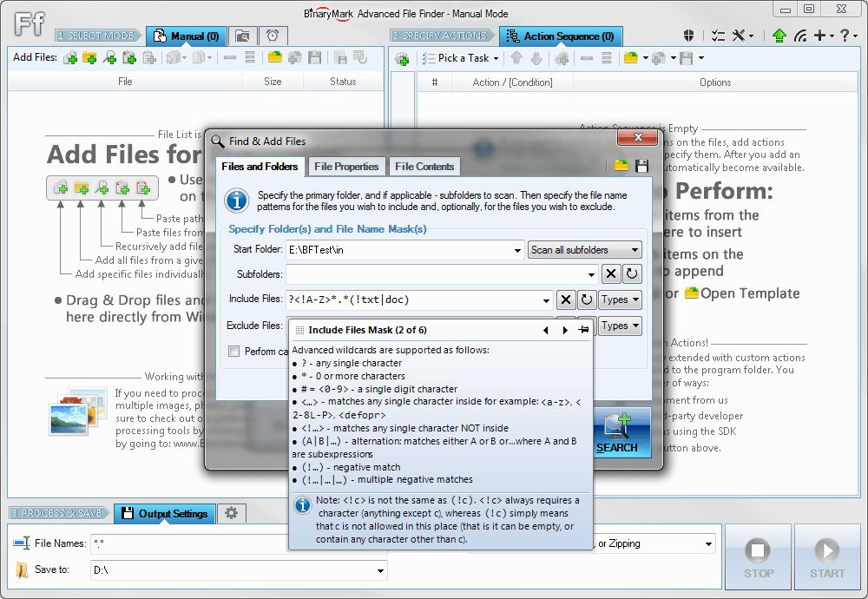Switch to the File Contents tab

tap(424, 167)
